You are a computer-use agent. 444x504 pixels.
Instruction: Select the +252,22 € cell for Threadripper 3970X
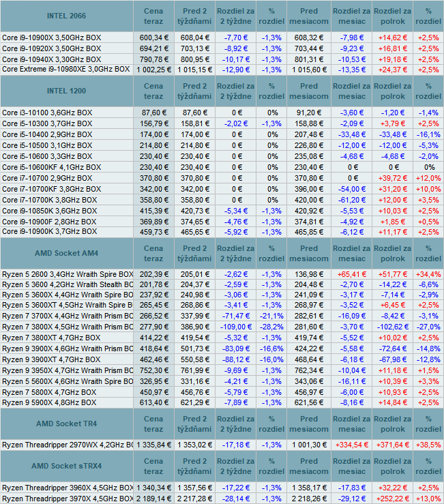pyautogui.click(x=393, y=499)
